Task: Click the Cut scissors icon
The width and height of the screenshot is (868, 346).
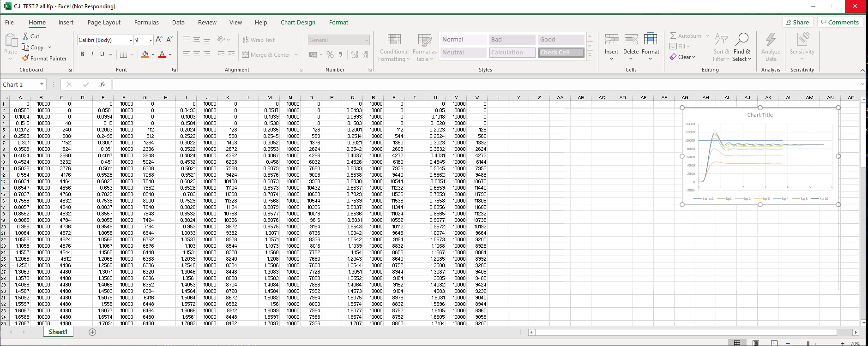Action: 25,36
